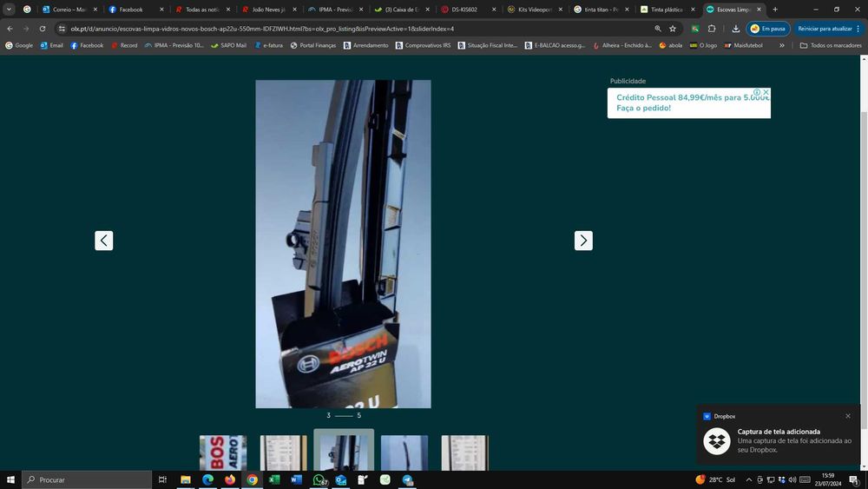Viewport: 868px width, 489px height.
Task: Open Google bookmark
Action: click(19, 45)
